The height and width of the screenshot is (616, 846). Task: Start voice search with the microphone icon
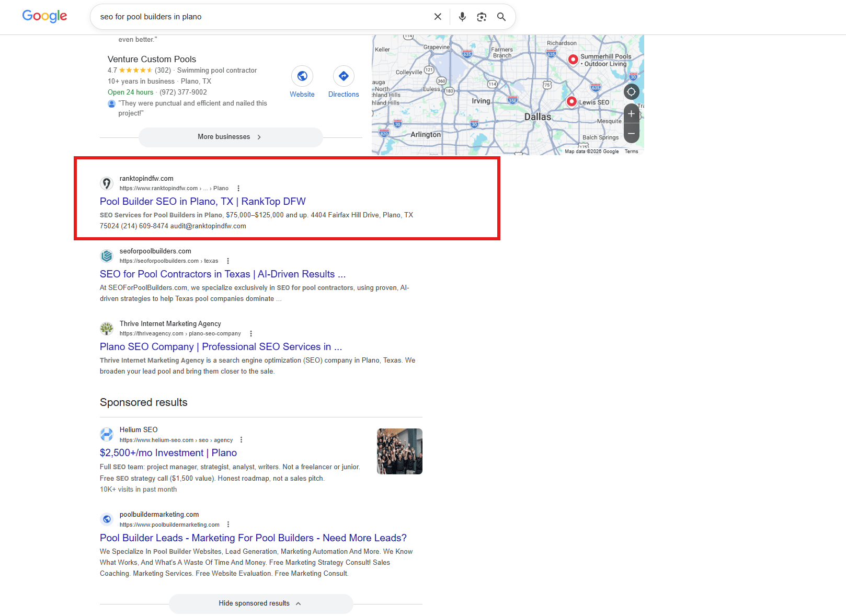pyautogui.click(x=462, y=17)
